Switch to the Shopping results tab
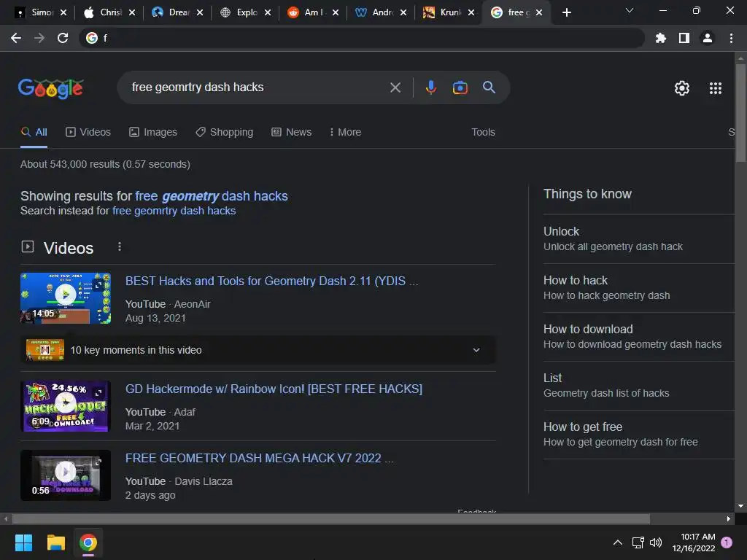The image size is (747, 560). 225,133
